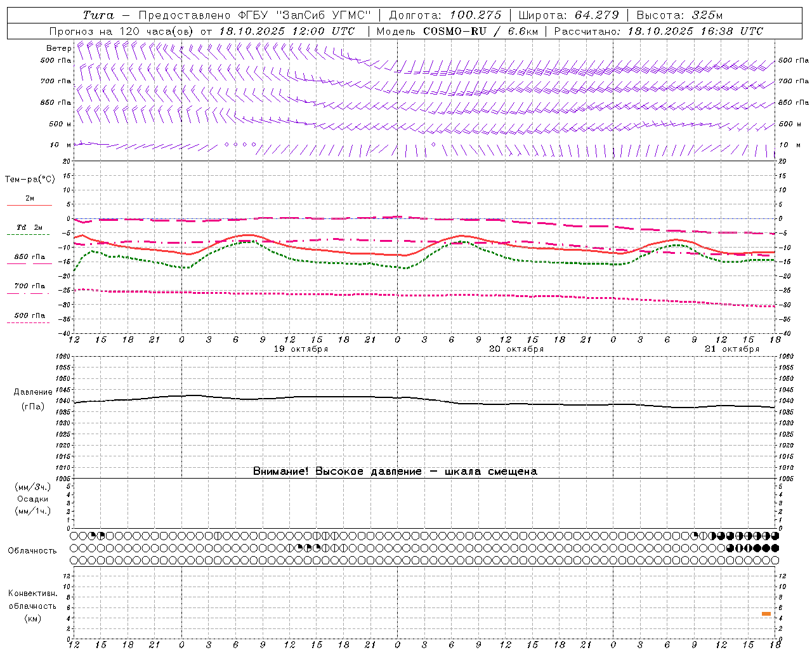Click the "Давление" pressure panel label
Screen dimensions: 812x650
[x=32, y=392]
